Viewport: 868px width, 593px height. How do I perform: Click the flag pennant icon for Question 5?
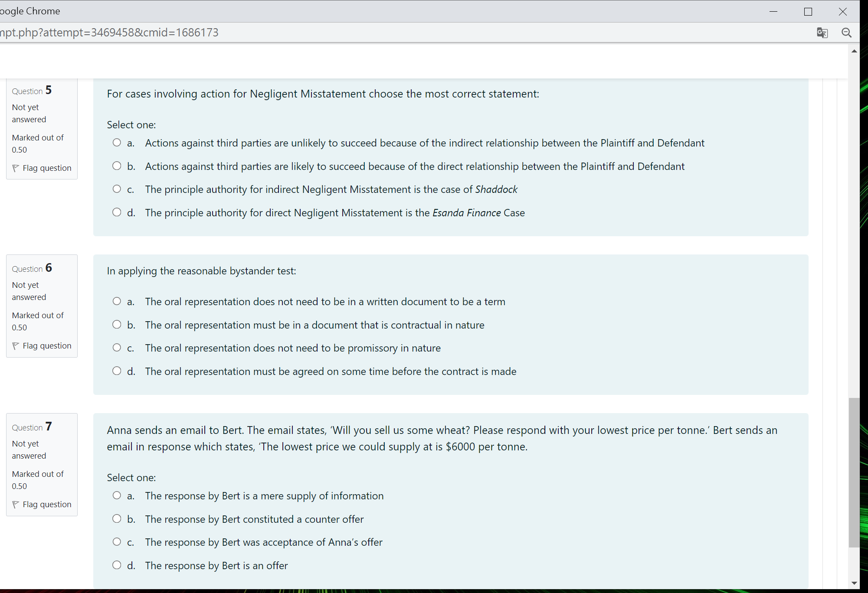point(16,168)
